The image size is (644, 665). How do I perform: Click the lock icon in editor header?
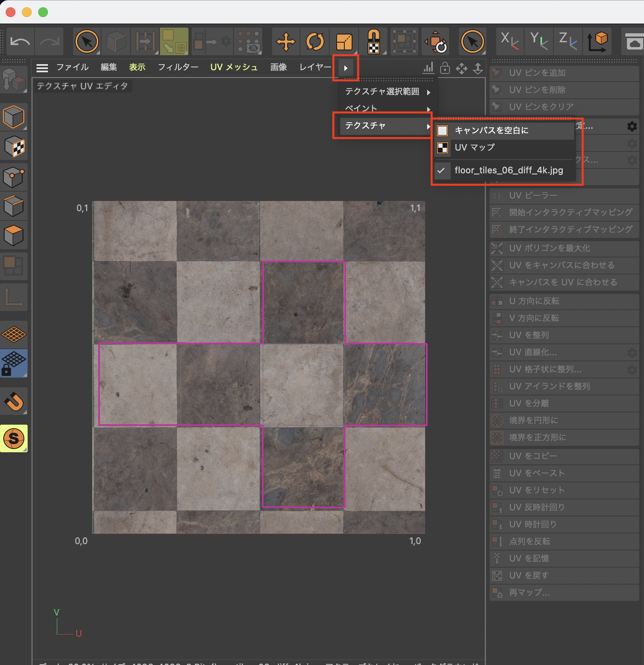[445, 68]
